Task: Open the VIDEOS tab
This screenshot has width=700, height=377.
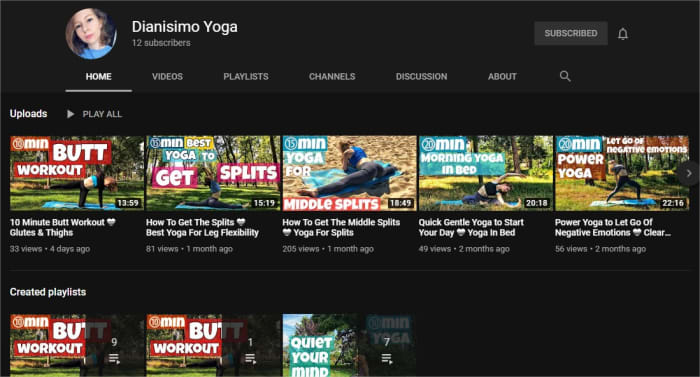Action: pos(167,76)
